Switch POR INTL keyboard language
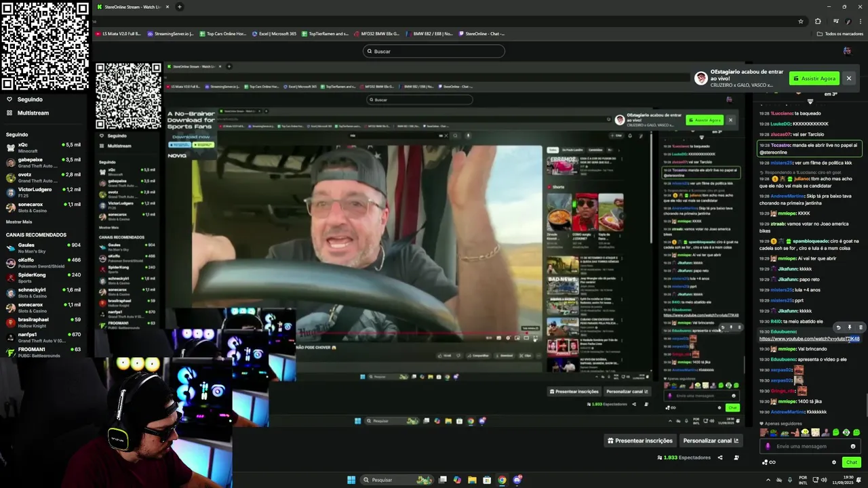 (803, 480)
